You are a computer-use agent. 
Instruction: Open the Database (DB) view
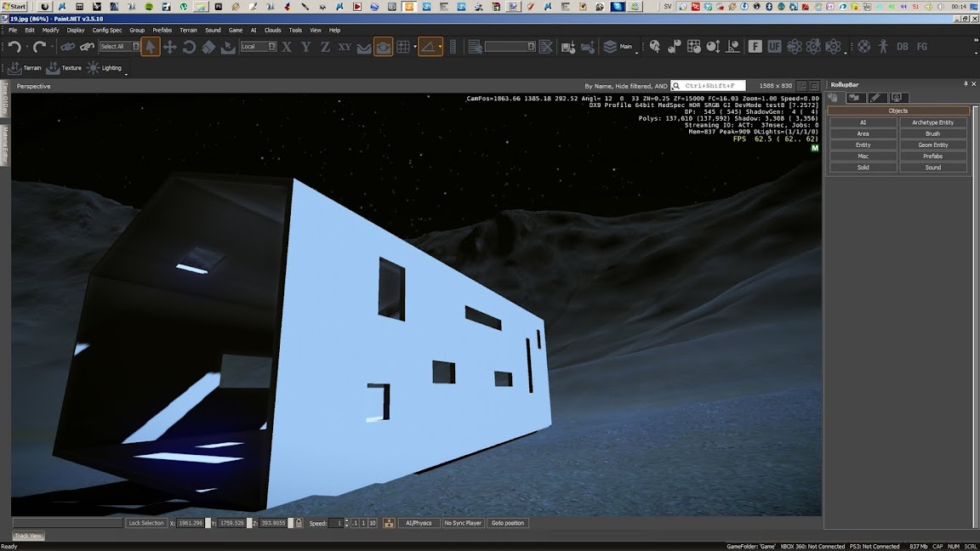903,47
